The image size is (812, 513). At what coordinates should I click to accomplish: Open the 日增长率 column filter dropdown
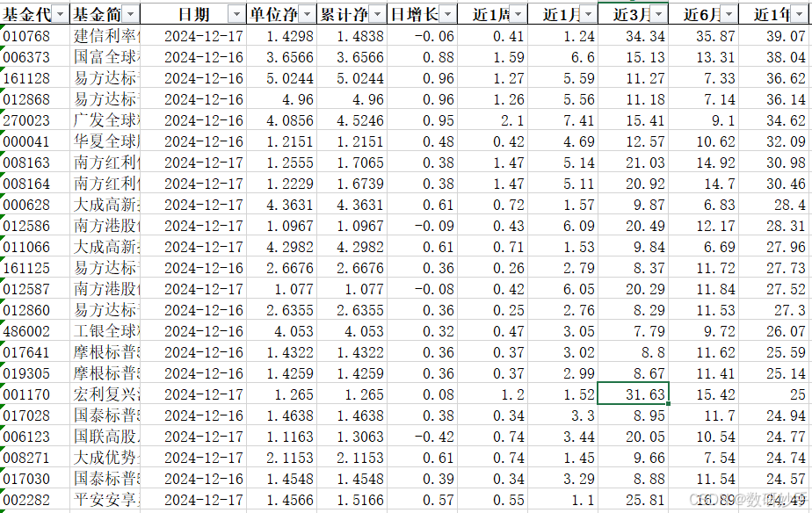click(x=448, y=15)
